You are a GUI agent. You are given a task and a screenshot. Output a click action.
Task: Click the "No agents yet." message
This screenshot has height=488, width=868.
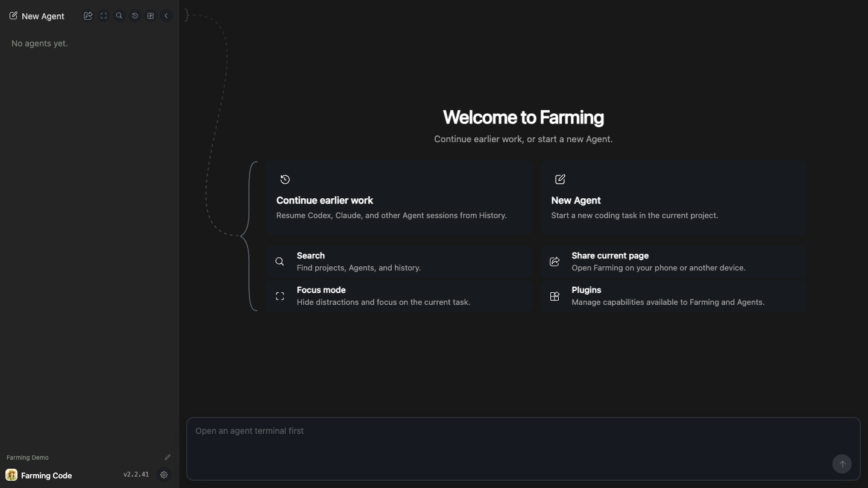tap(40, 43)
